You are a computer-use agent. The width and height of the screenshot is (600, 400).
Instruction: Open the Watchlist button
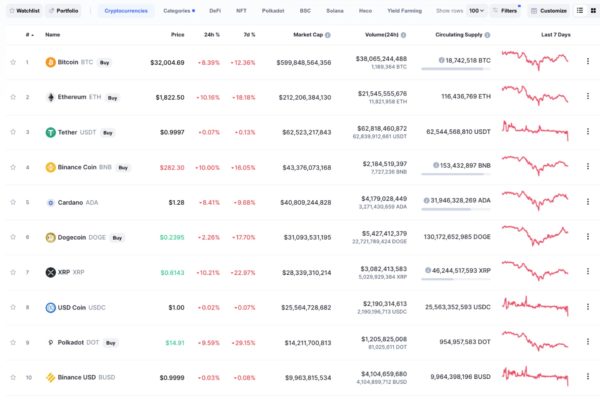coord(24,11)
